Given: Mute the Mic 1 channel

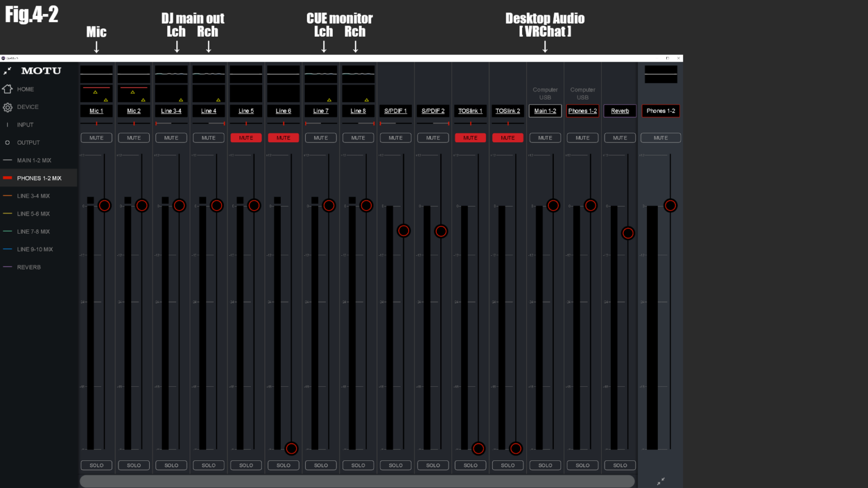Looking at the screenshot, I should [96, 138].
